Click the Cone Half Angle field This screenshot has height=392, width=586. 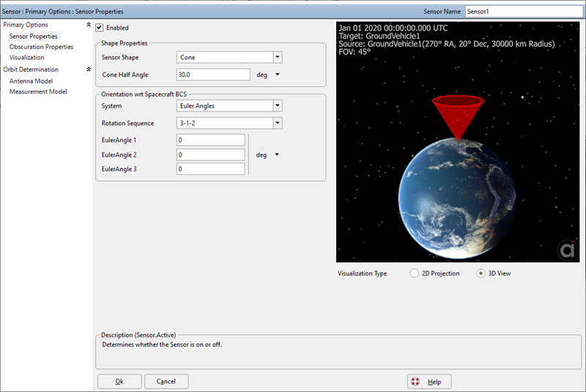[x=213, y=74]
